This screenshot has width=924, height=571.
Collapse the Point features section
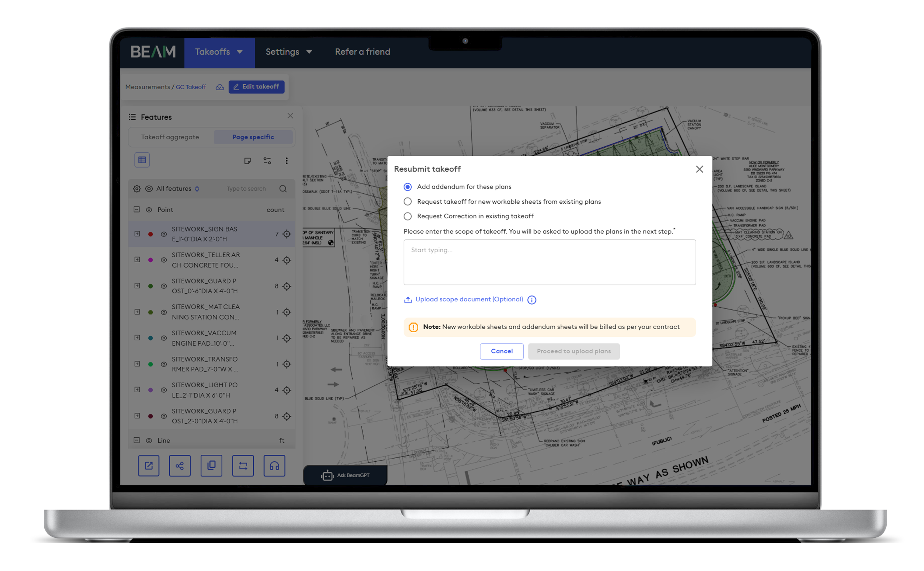coord(137,209)
